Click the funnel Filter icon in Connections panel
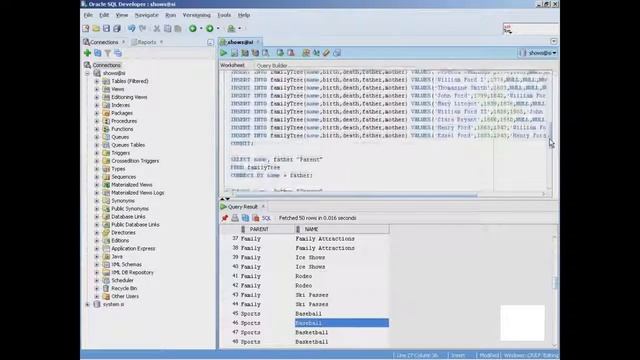640x360 pixels. (x=108, y=53)
